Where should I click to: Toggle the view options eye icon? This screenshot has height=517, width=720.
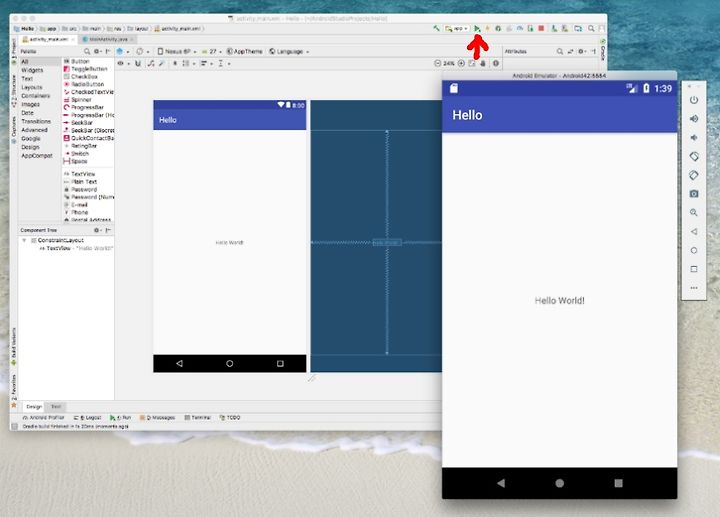click(123, 63)
